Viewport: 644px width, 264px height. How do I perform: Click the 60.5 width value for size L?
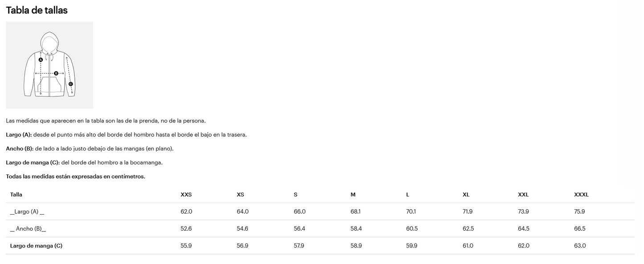pos(412,229)
